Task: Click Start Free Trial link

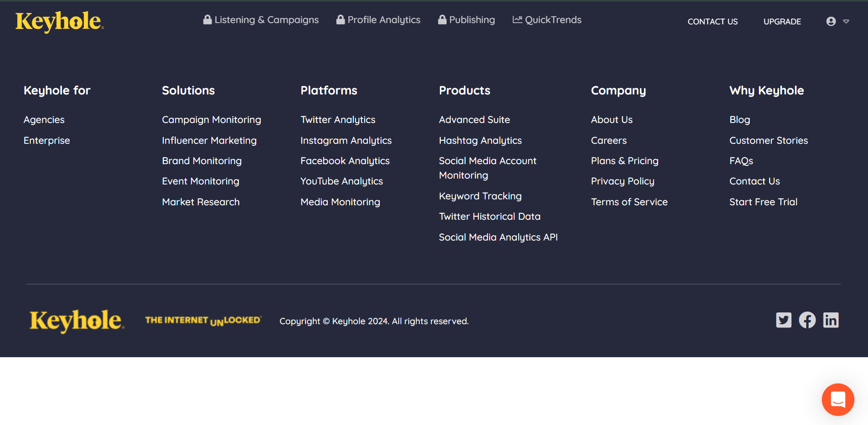Action: click(763, 202)
